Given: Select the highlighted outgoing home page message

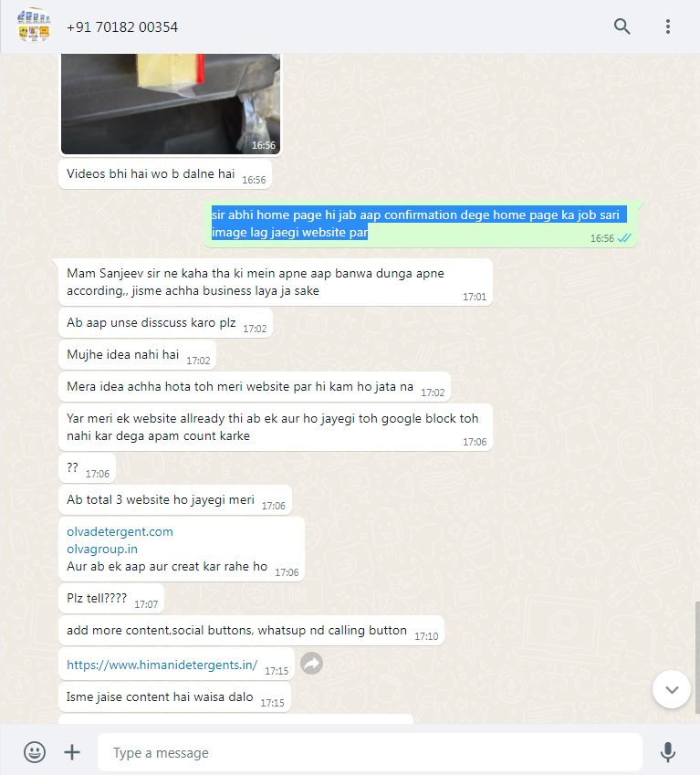Looking at the screenshot, I should click(x=420, y=224).
